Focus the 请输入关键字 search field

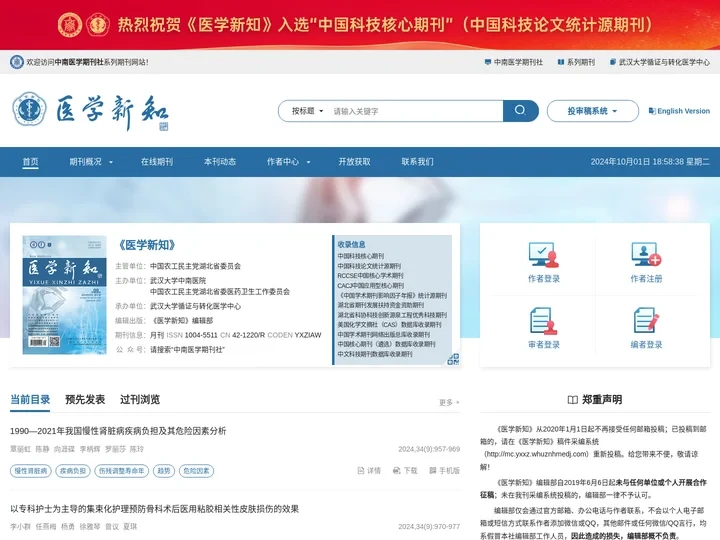pyautogui.click(x=416, y=111)
